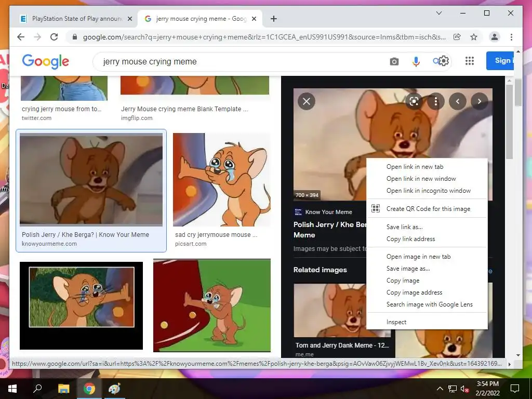Click the padlock site info icon

pos(75,37)
